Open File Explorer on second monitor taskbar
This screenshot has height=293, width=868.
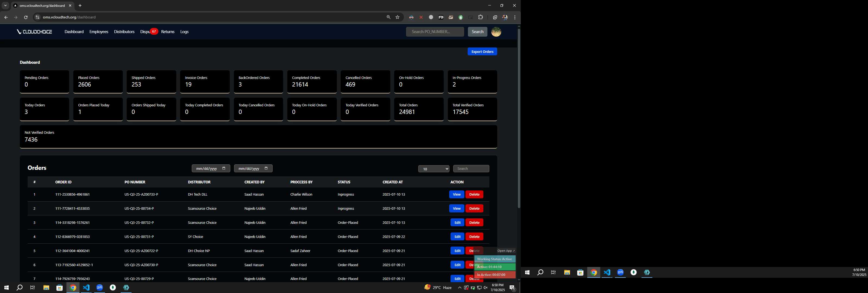567,272
